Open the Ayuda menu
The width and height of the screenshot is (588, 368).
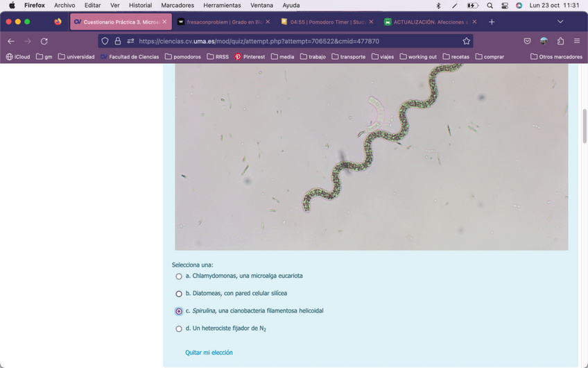[291, 6]
